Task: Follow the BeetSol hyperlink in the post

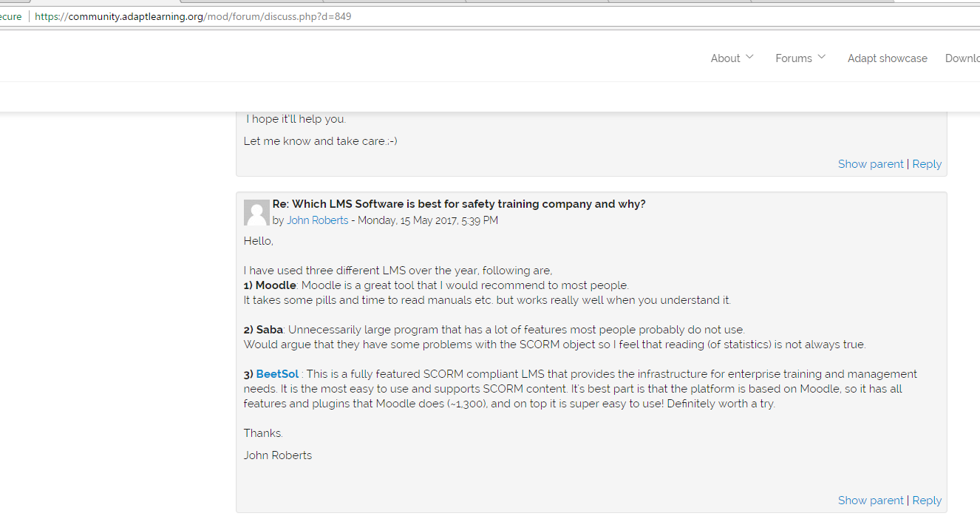Action: pos(277,374)
